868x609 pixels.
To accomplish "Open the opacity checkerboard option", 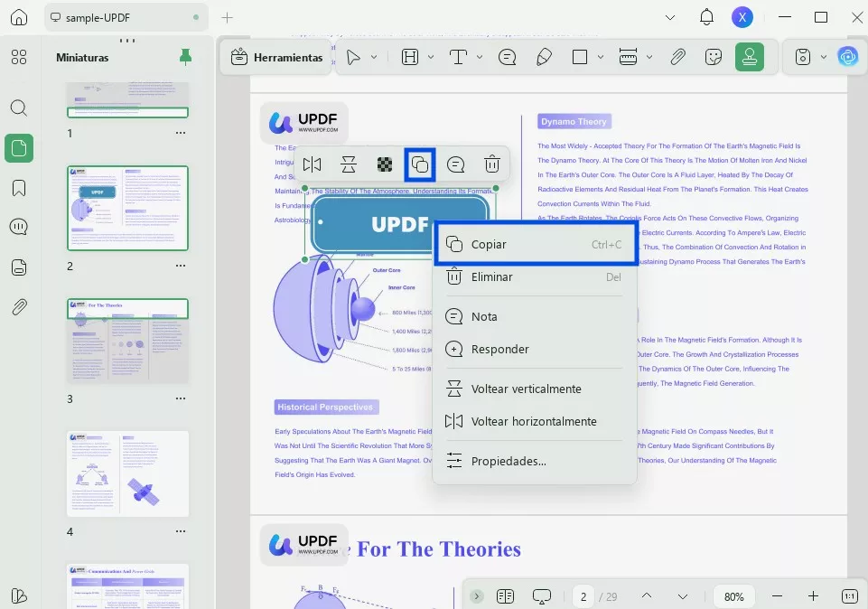I will tap(385, 164).
